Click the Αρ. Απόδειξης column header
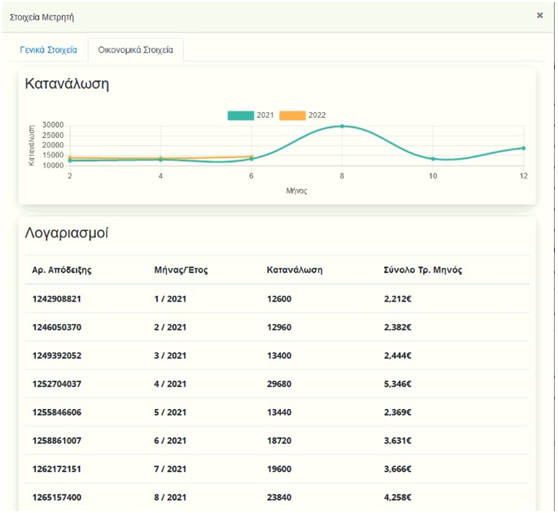Viewport: 558px width, 513px height. click(62, 270)
